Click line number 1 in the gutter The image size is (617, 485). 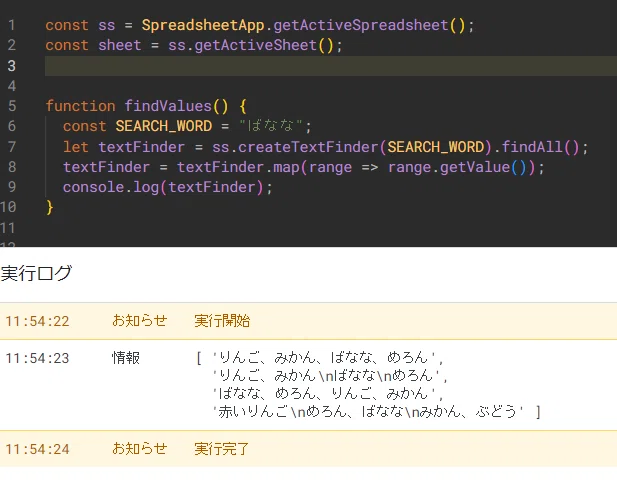(11, 25)
